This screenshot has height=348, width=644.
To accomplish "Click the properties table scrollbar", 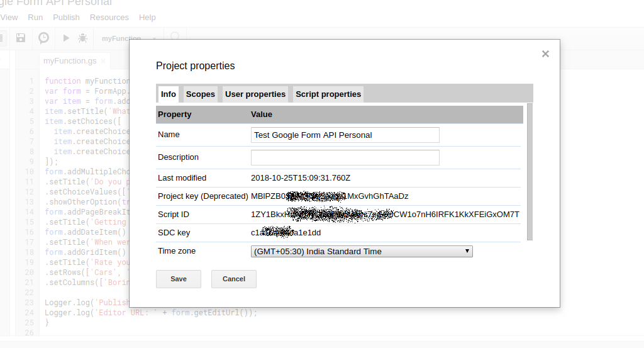I will coord(530,172).
